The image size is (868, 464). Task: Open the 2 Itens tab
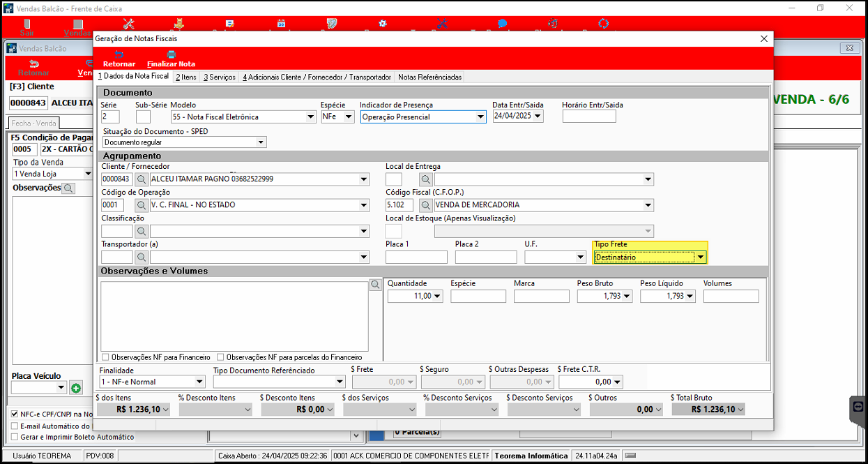tap(186, 77)
